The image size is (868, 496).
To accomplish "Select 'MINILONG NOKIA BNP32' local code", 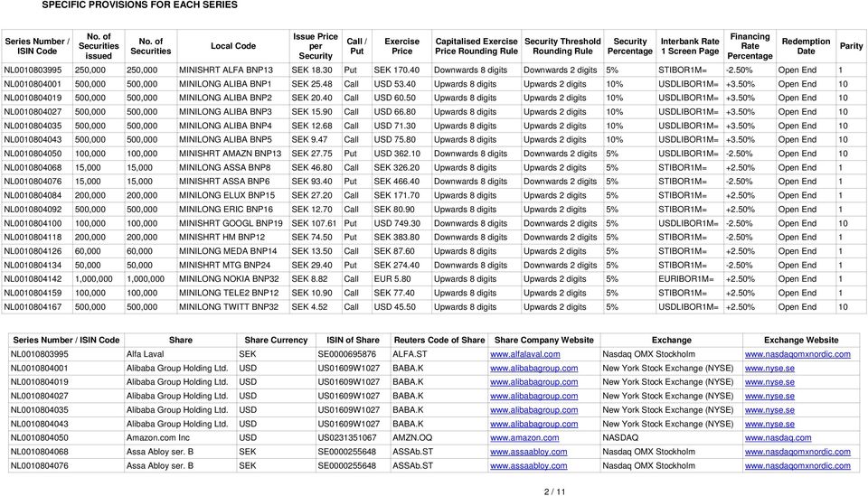I will coord(229,279).
